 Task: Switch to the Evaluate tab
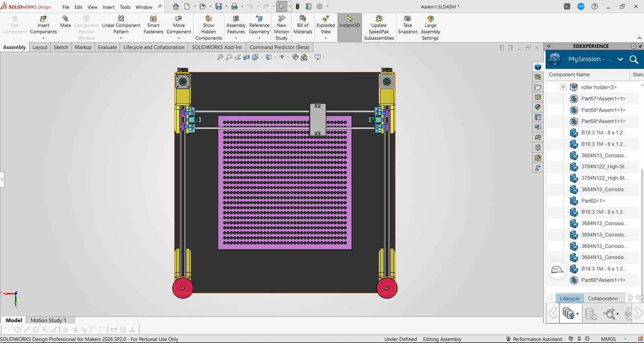107,47
